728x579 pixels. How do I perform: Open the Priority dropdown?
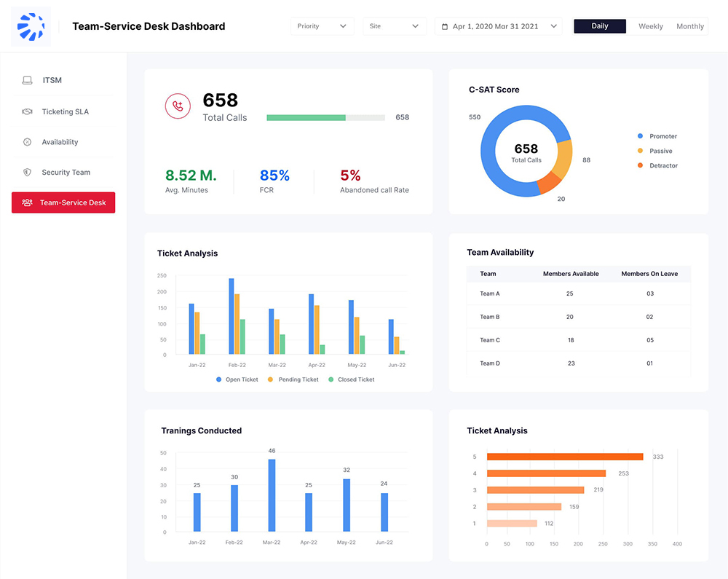(322, 26)
